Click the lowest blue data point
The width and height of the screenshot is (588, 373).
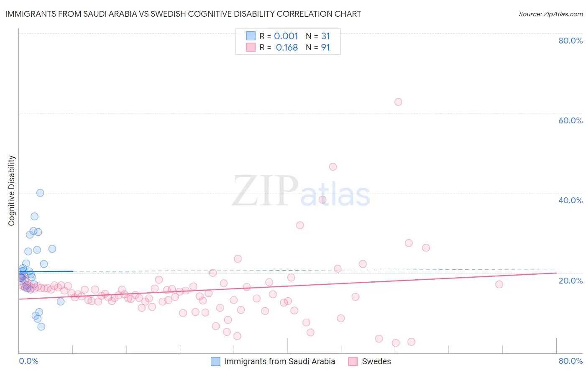41,327
